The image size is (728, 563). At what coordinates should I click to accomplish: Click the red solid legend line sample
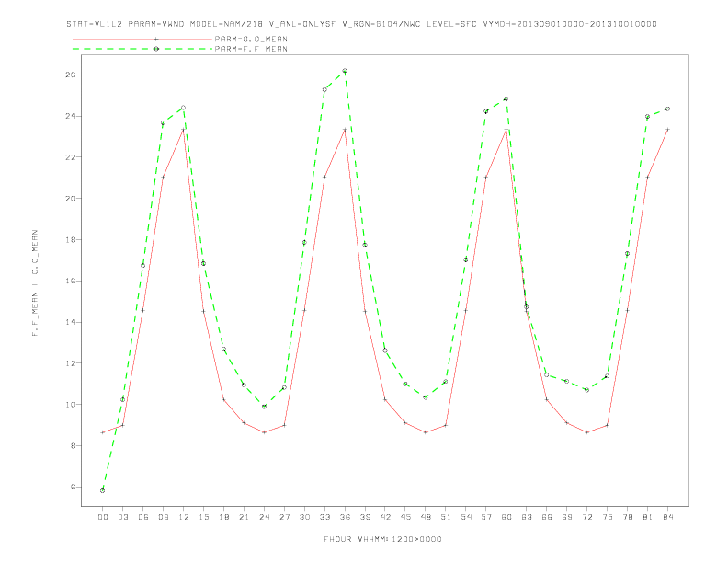pos(142,39)
